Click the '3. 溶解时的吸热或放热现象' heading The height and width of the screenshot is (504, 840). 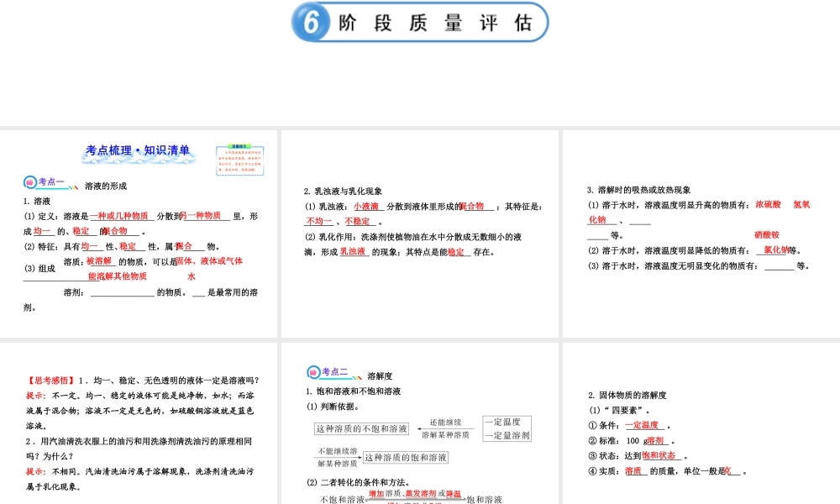[639, 190]
